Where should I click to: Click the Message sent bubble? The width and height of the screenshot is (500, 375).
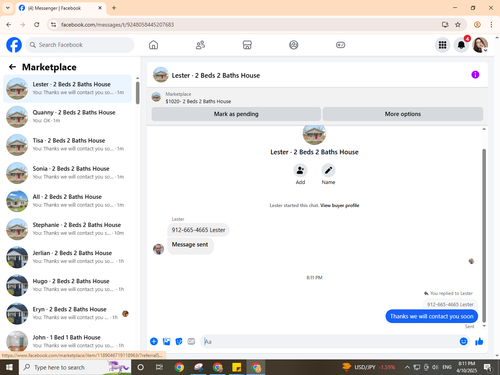pyautogui.click(x=190, y=245)
